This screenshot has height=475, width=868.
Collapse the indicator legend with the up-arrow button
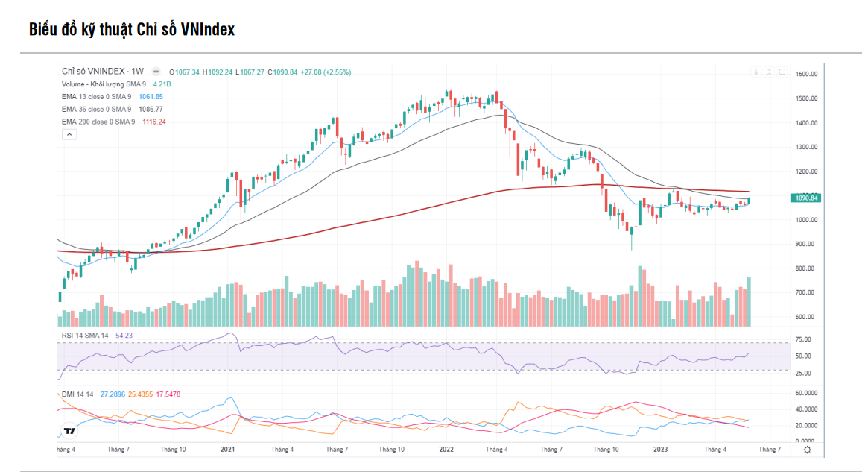(70, 134)
